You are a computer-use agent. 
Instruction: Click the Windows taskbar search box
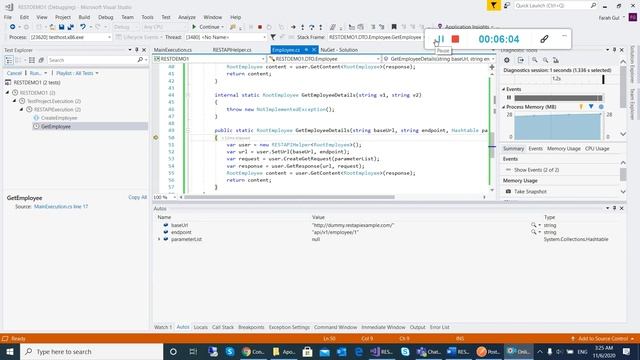click(92, 351)
